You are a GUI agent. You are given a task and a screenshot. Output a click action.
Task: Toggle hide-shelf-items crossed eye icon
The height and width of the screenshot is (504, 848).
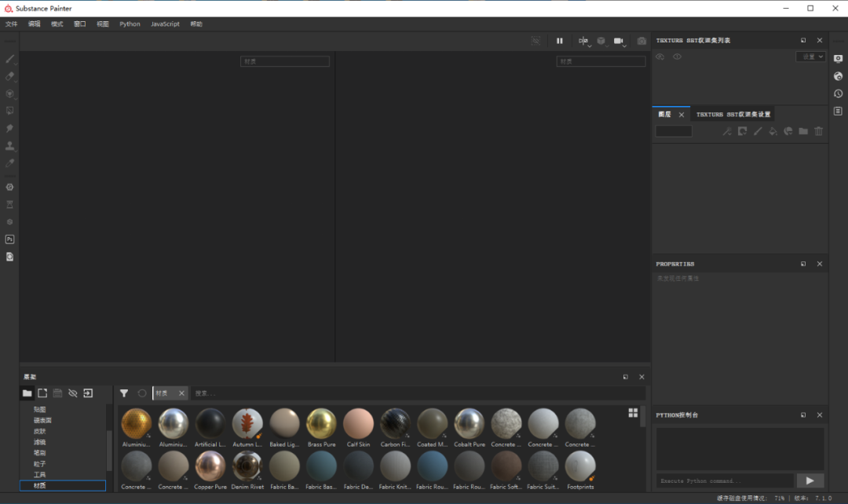coord(72,393)
